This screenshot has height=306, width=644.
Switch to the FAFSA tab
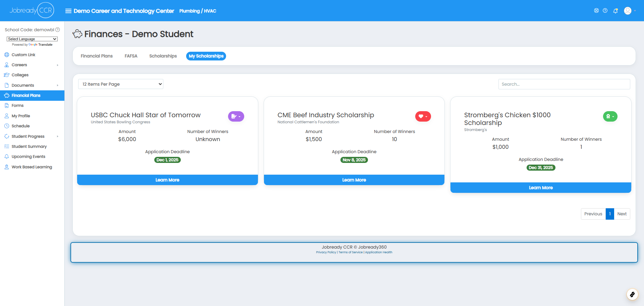tap(131, 56)
